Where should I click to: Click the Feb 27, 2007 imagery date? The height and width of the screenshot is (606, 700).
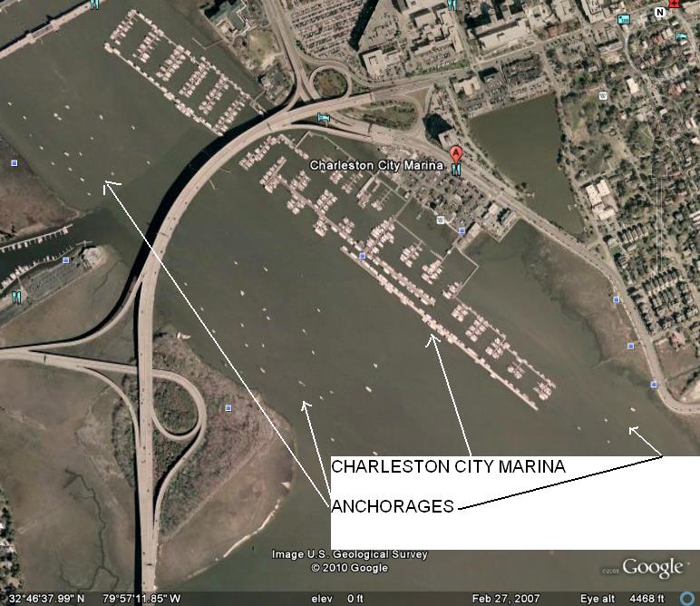pos(505,599)
